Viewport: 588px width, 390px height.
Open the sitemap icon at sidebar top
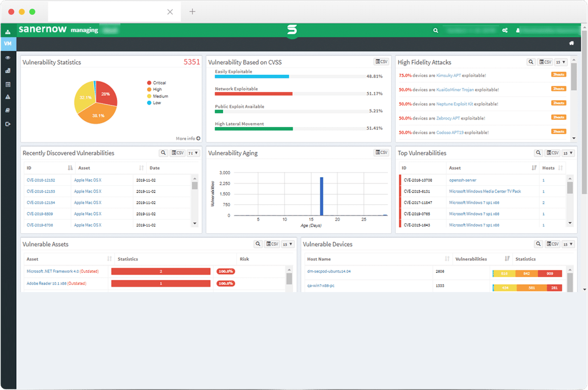(x=8, y=31)
